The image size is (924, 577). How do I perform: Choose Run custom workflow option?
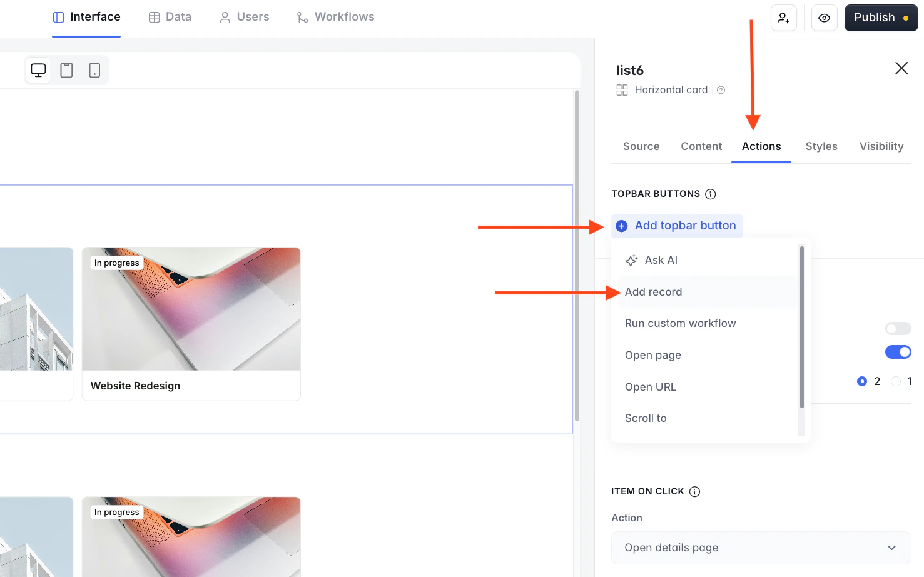click(708, 323)
